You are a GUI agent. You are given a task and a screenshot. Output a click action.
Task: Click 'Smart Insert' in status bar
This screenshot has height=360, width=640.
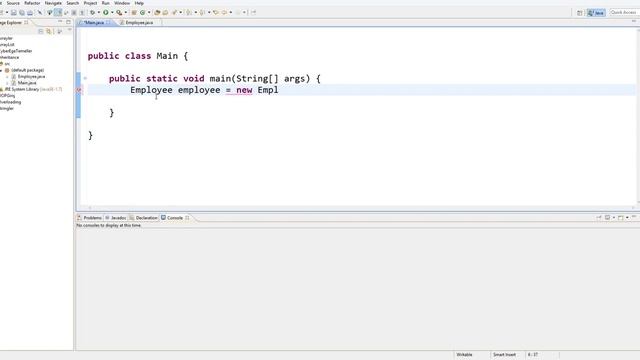[x=504, y=355]
